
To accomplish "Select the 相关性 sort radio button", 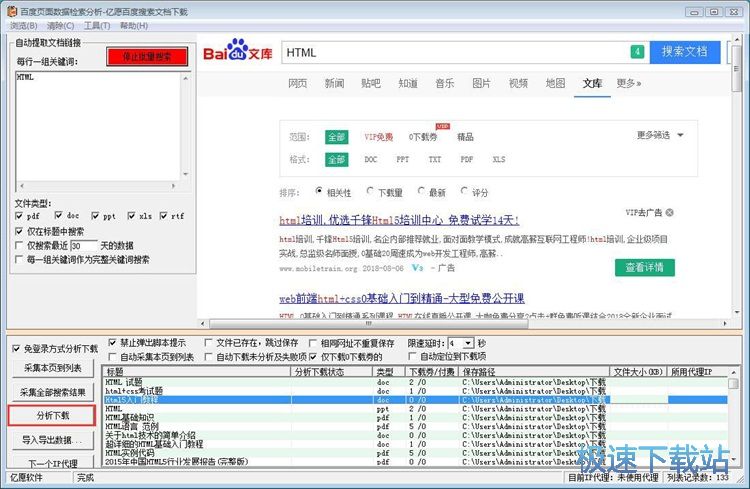I will pyautogui.click(x=319, y=191).
